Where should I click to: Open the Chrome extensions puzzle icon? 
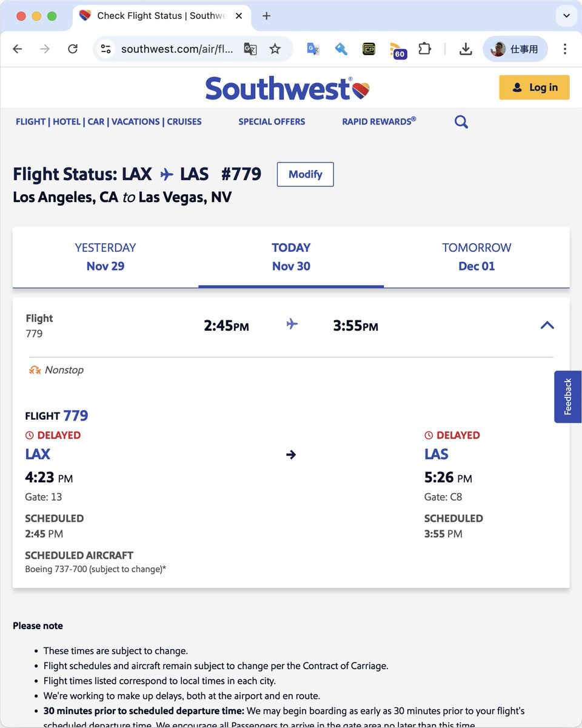pyautogui.click(x=425, y=49)
